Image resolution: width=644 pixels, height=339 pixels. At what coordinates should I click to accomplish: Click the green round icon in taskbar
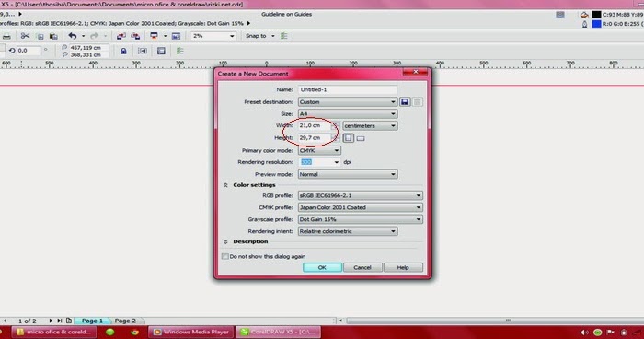(x=109, y=332)
